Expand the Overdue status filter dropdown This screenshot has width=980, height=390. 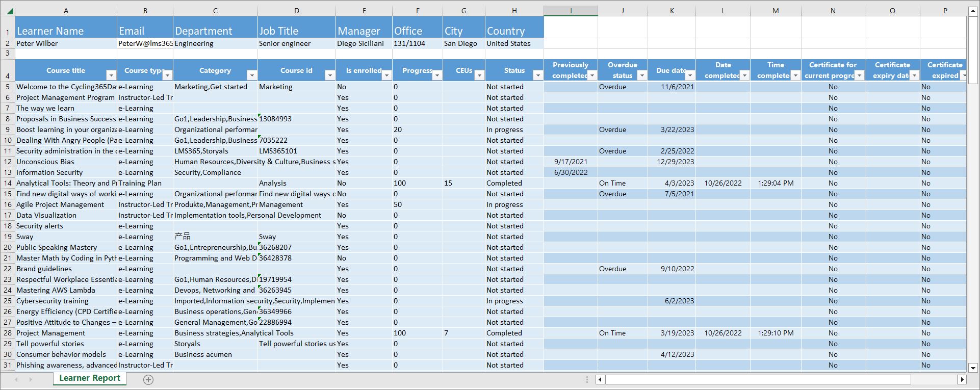click(x=642, y=75)
